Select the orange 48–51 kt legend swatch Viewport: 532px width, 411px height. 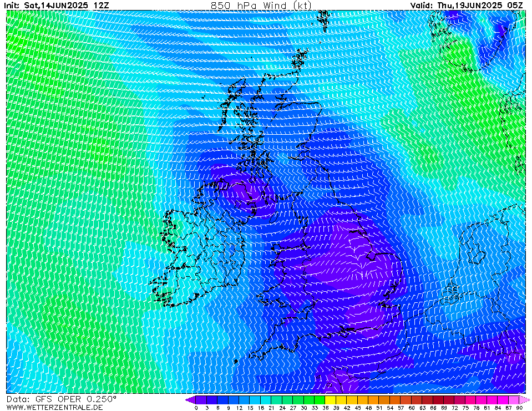374,400
